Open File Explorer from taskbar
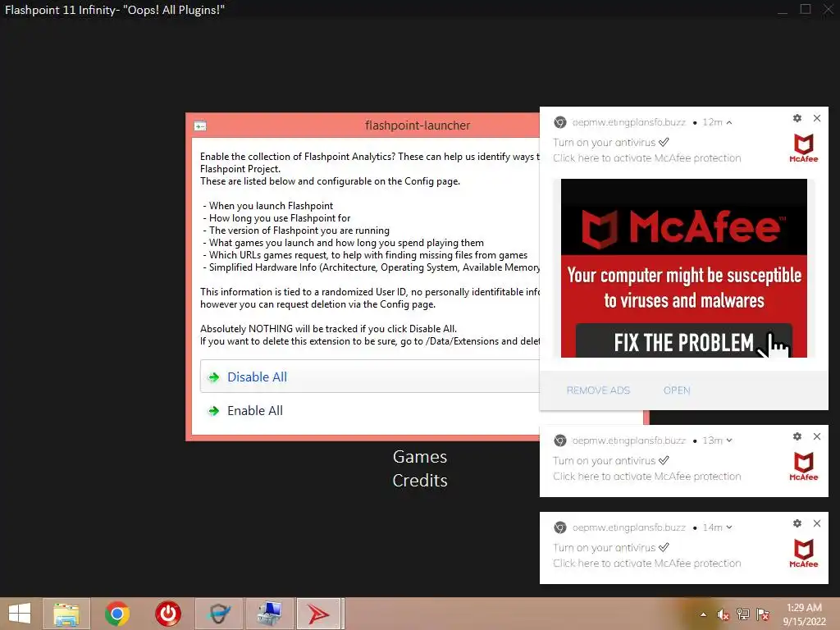Viewport: 840px width, 630px height. pyautogui.click(x=66, y=614)
